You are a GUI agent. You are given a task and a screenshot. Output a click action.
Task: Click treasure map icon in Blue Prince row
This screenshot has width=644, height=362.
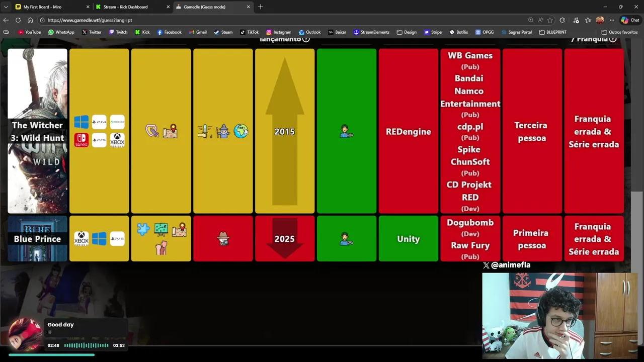(179, 230)
